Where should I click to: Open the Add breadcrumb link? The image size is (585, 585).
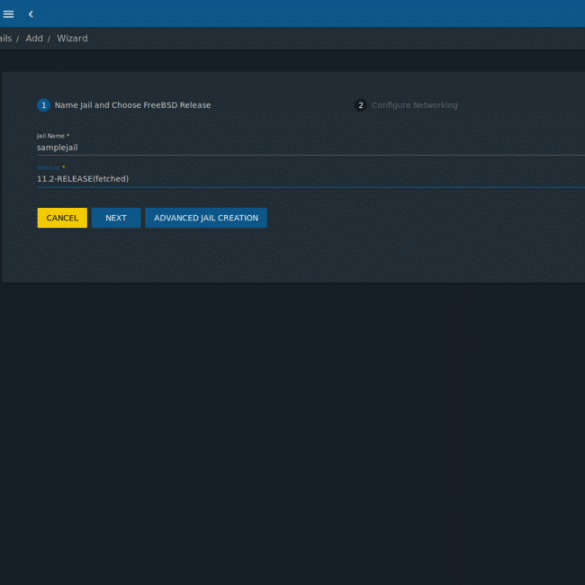point(34,38)
